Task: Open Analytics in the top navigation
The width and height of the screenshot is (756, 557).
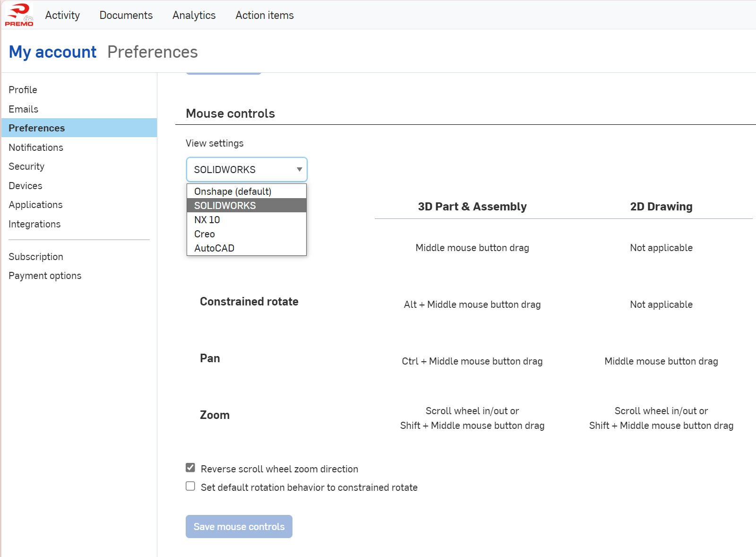Action: (194, 15)
